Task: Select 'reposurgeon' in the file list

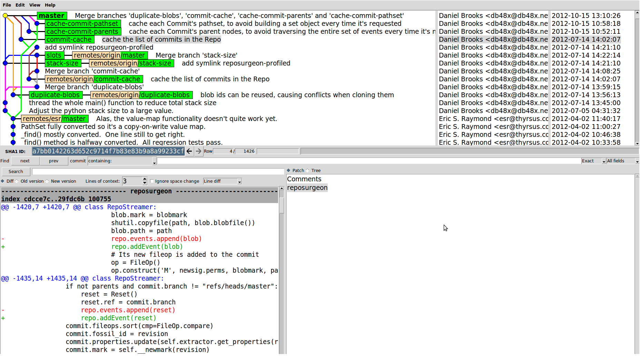Action: point(307,188)
